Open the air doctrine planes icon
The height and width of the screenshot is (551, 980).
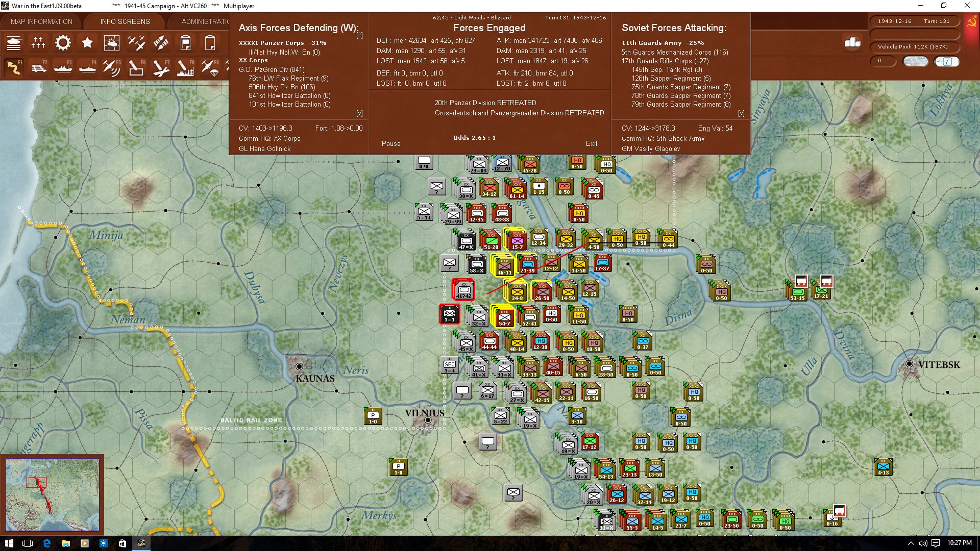136,43
